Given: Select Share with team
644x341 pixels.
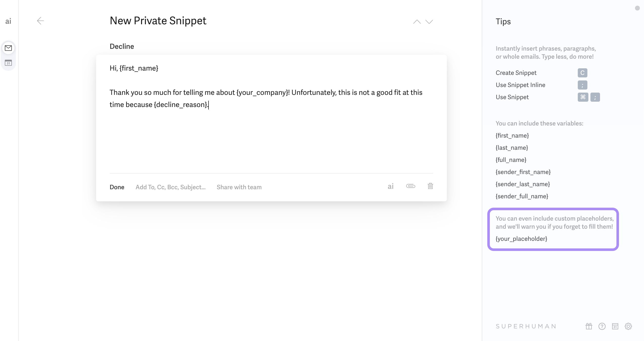Looking at the screenshot, I should (239, 187).
